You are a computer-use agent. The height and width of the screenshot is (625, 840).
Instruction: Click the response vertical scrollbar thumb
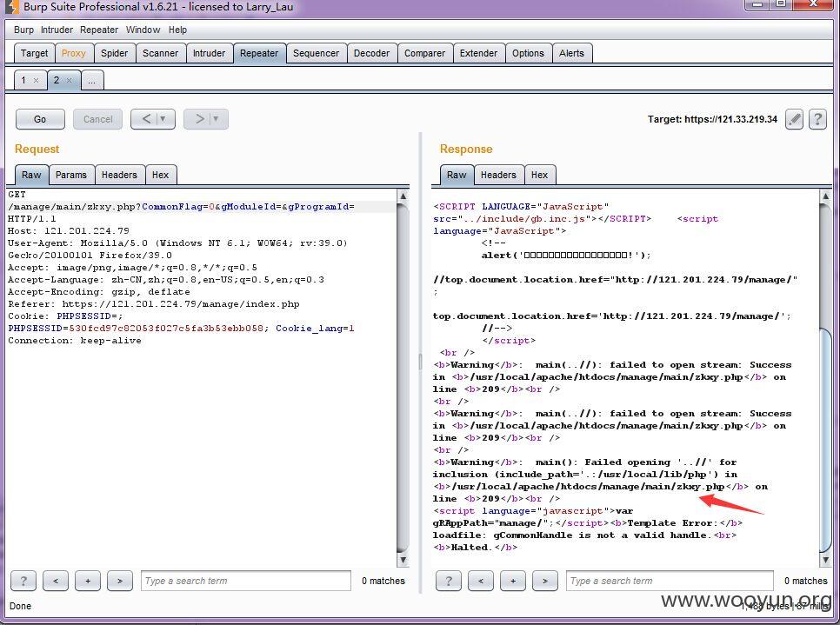click(825, 439)
